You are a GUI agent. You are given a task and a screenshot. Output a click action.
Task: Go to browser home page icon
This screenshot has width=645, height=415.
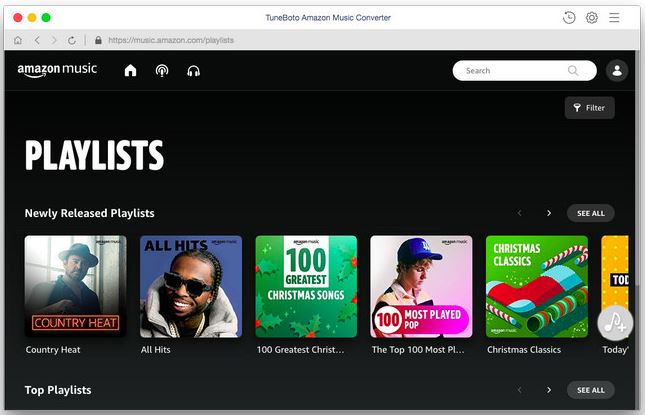pos(18,40)
